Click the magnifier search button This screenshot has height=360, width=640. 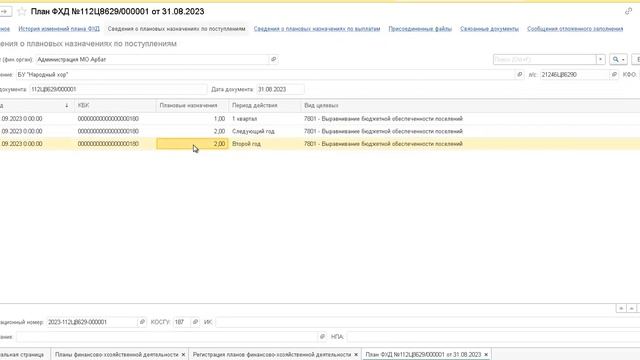(618, 60)
